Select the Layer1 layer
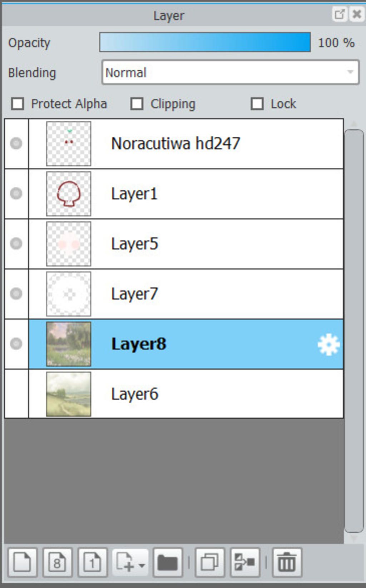 pyautogui.click(x=186, y=194)
